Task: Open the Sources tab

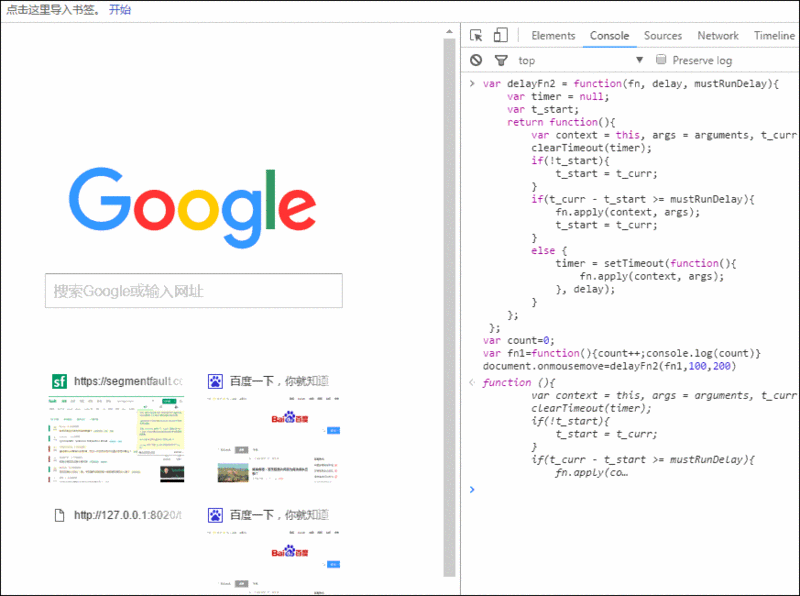Action: tap(663, 36)
